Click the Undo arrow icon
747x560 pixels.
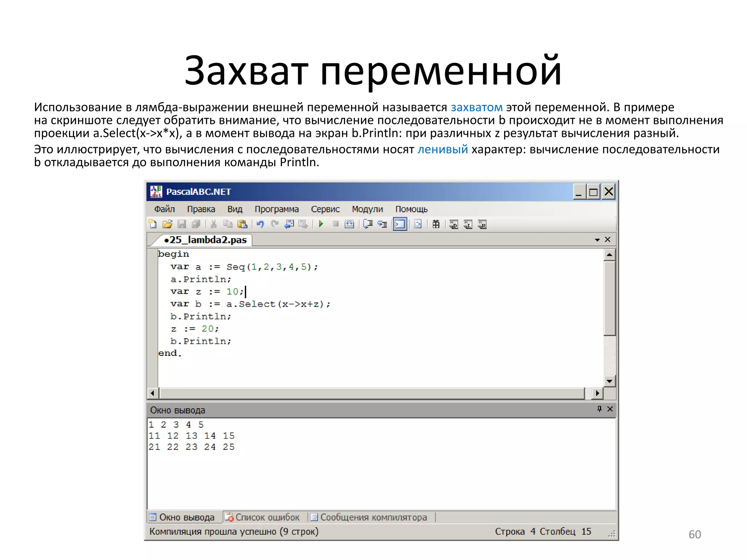tap(260, 224)
